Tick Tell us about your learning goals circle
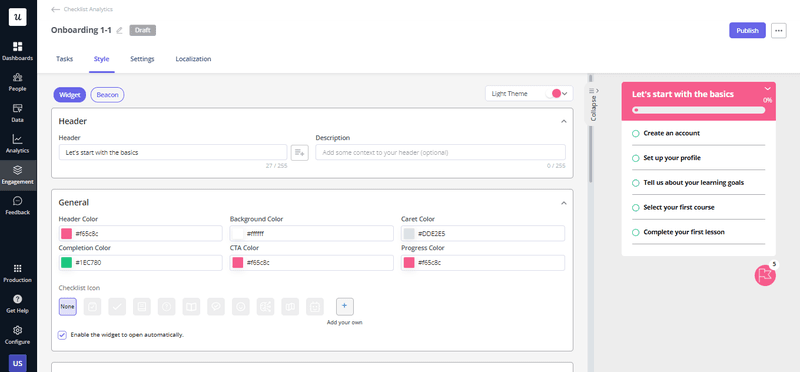This screenshot has height=372, width=800. [635, 183]
